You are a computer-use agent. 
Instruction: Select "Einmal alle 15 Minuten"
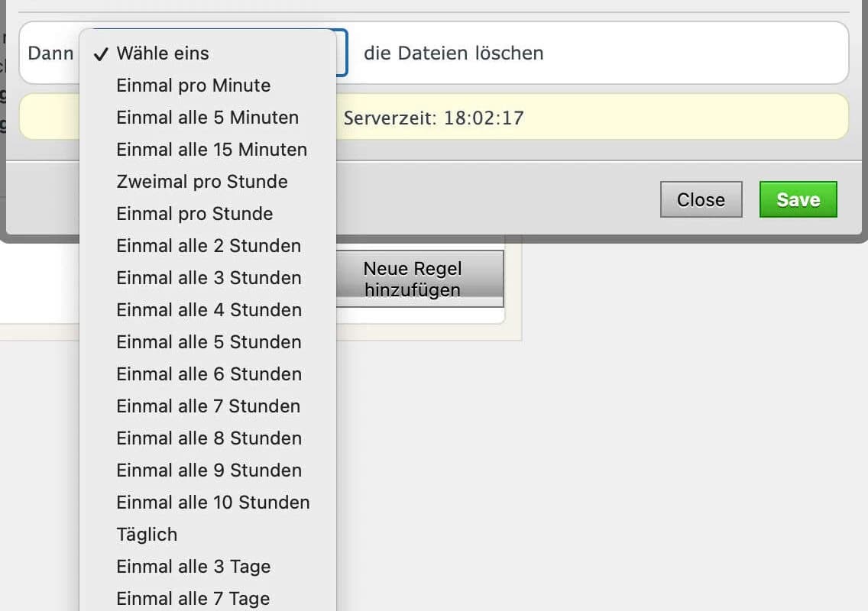click(x=212, y=150)
